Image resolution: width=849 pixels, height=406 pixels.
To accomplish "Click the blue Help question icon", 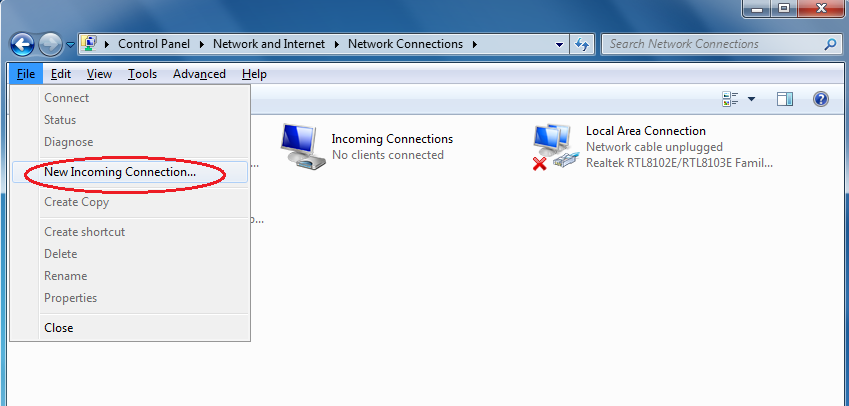I will [821, 99].
